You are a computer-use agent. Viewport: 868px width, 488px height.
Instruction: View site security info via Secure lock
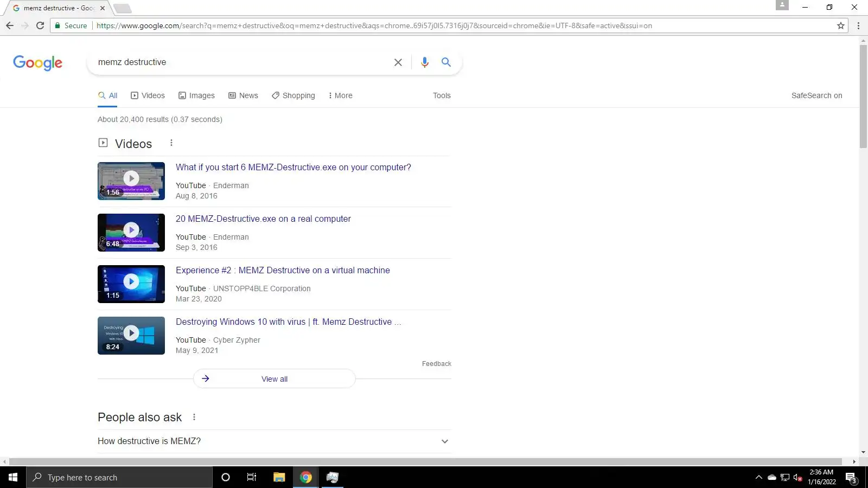point(71,25)
